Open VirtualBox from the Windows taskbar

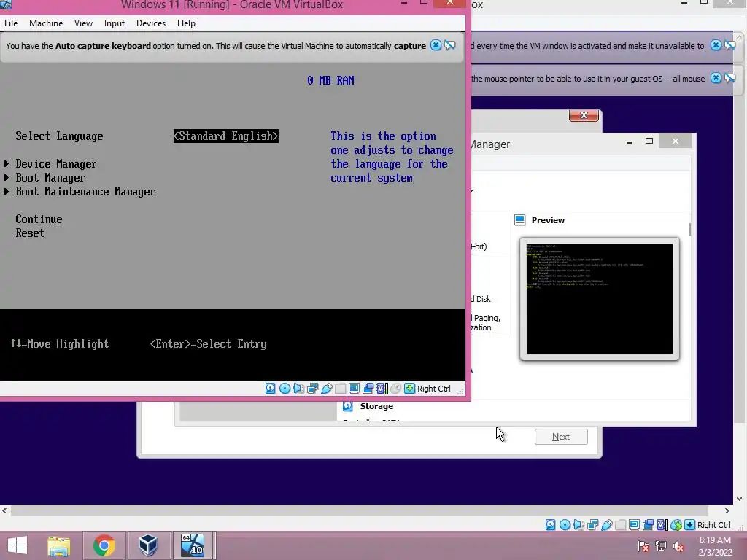point(148,545)
